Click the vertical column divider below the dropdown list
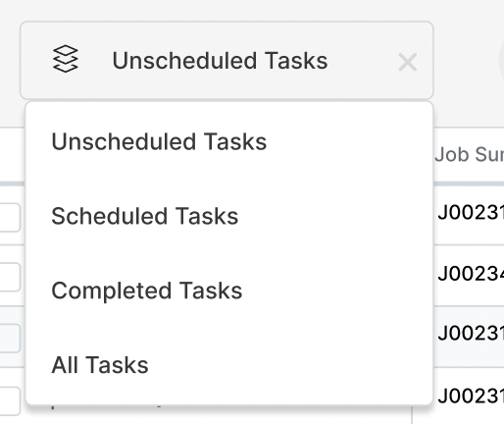Image resolution: width=504 pixels, height=424 pixels. pyautogui.click(x=412, y=415)
